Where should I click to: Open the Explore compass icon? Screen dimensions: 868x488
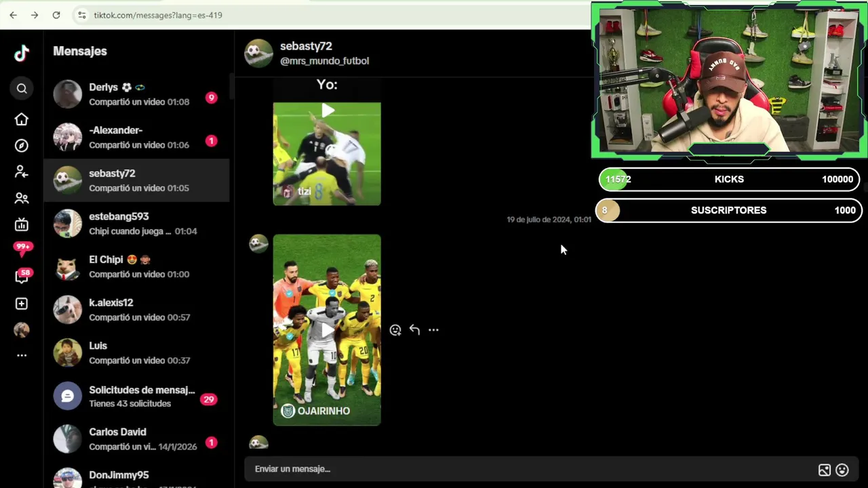[x=22, y=146]
